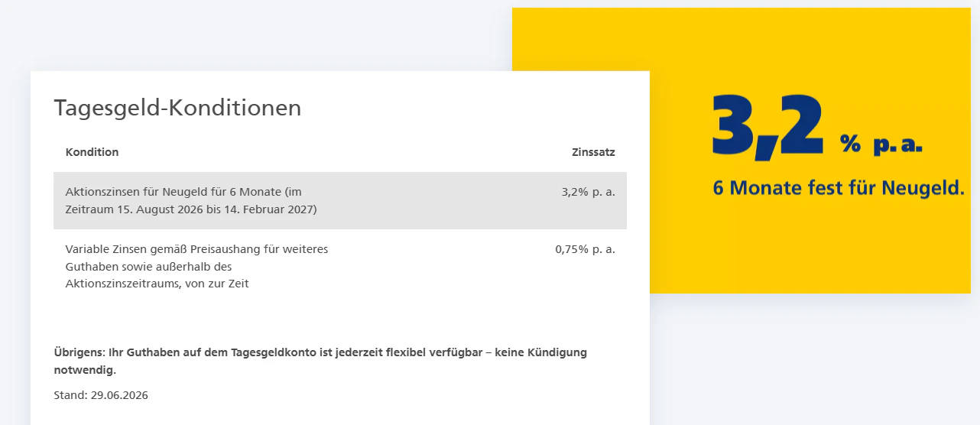Click the Stand: 29.06.2026 date line
Screen dimensions: 980x425
pyautogui.click(x=101, y=395)
